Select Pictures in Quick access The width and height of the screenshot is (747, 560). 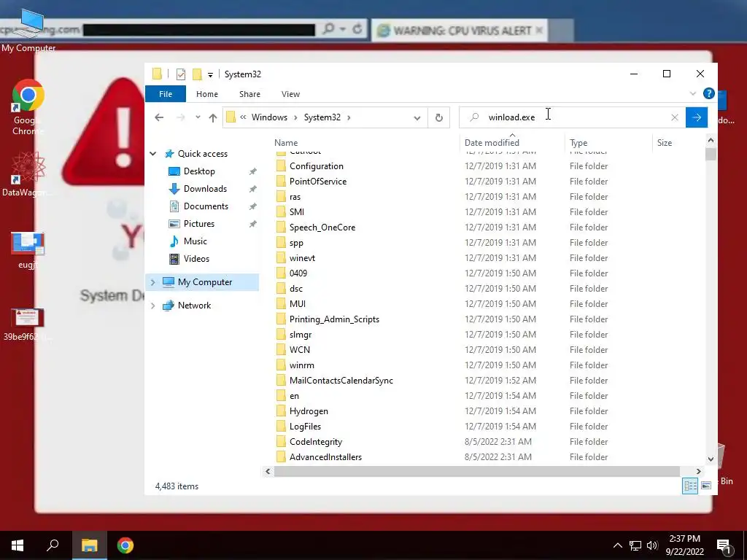(198, 224)
